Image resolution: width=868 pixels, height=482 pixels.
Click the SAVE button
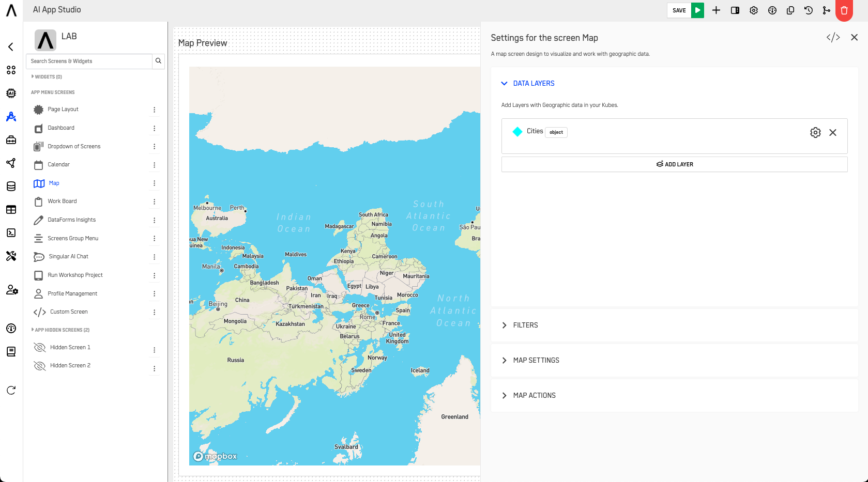[x=679, y=10]
